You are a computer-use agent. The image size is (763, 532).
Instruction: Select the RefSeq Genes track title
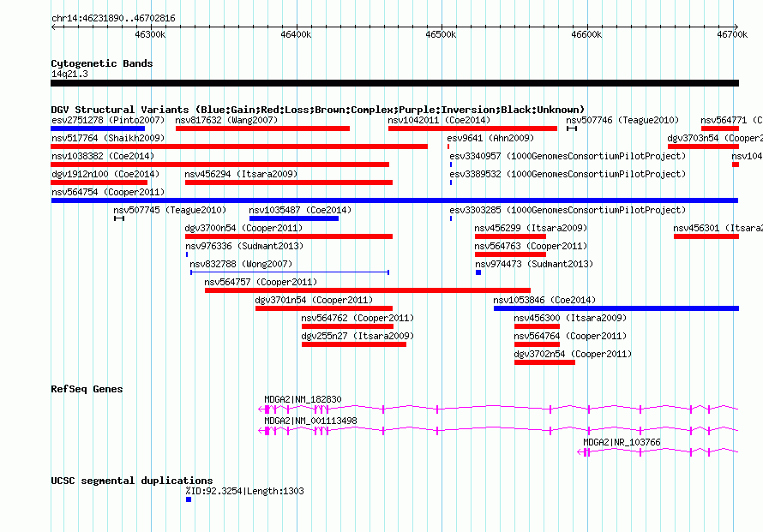pos(87,389)
